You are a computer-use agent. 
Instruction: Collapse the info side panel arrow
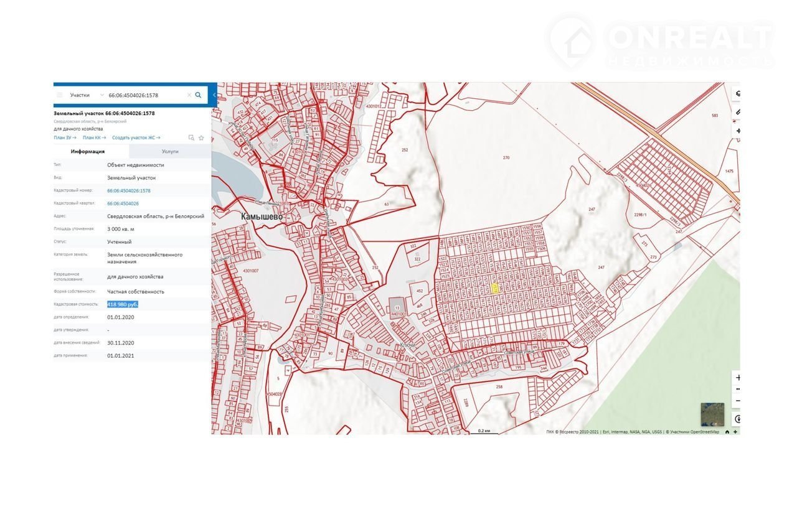click(x=214, y=95)
